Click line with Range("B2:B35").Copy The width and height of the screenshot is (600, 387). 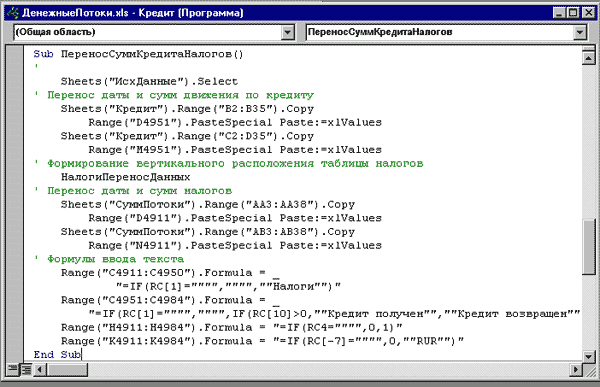tap(187, 109)
